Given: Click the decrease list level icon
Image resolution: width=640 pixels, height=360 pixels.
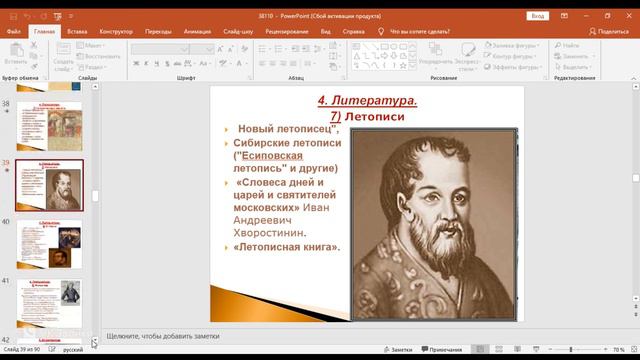Looking at the screenshot, I should 296,49.
